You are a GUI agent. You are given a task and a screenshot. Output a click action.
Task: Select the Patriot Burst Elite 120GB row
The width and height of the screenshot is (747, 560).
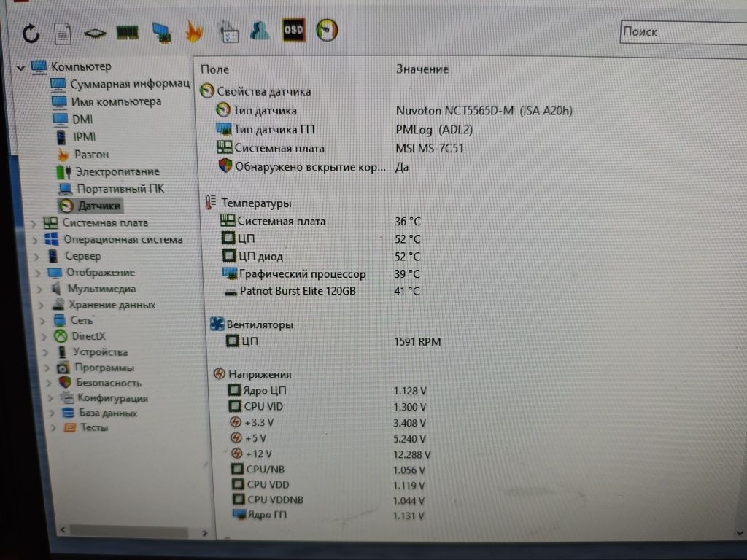[x=322, y=291]
